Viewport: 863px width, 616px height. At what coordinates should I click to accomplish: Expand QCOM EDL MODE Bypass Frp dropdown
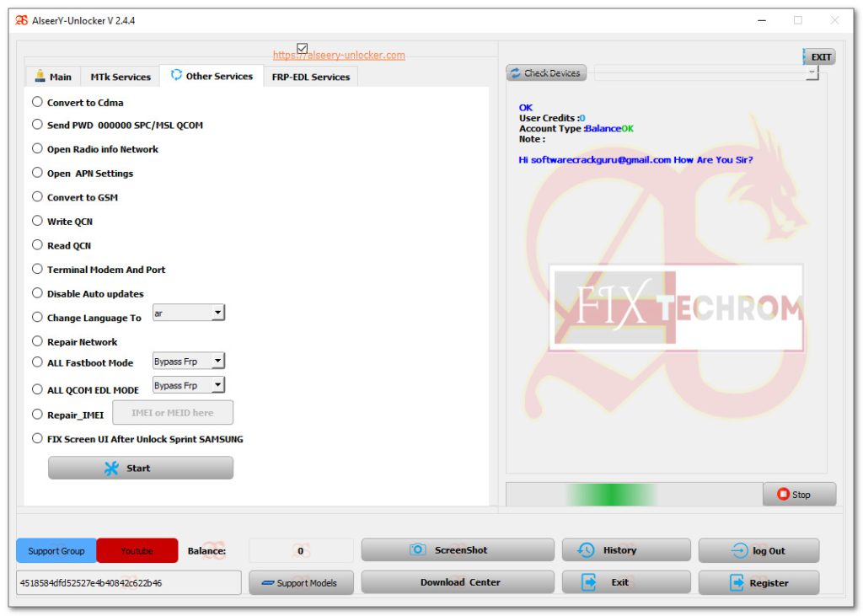click(189, 385)
